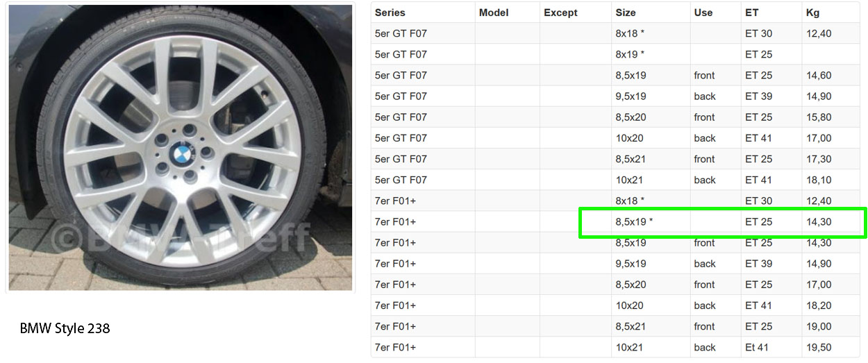This screenshot has width=868, height=363.
Task: Select the 18,10 weight cell
Action: pos(819,180)
